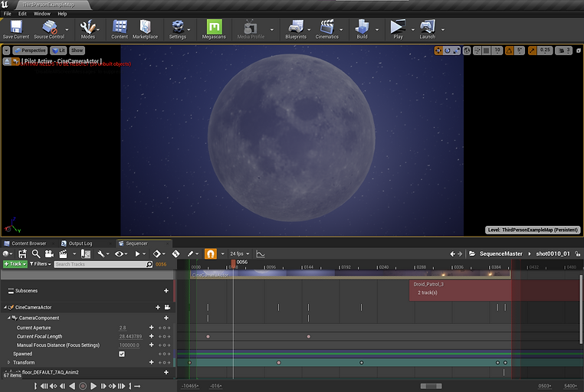Toggle the Spawned checkbox

[122, 354]
